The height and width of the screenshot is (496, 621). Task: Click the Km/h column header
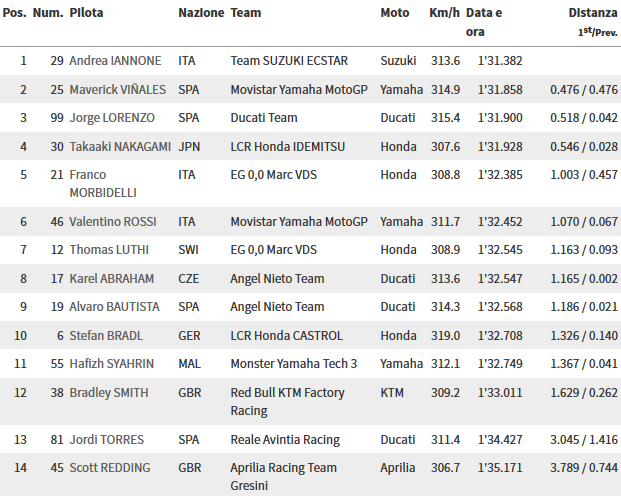[444, 13]
